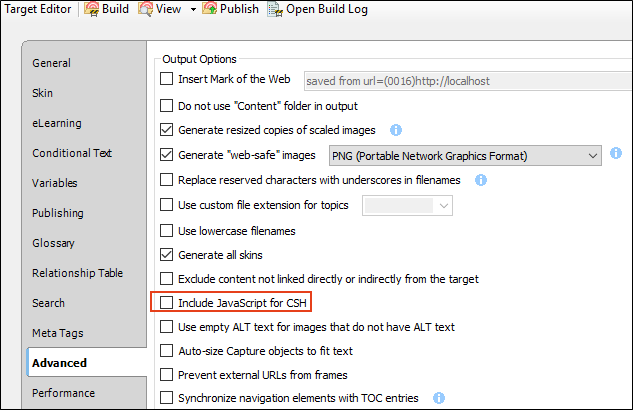Click the Open Build Log icon
Image resolution: width=633 pixels, height=410 pixels.
275,9
